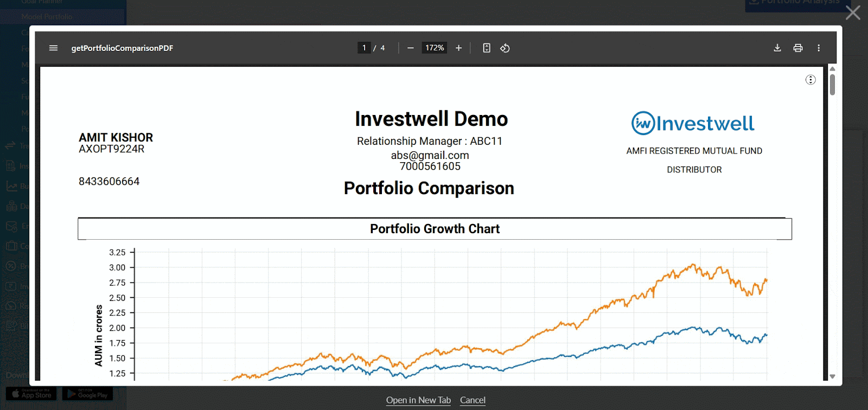This screenshot has height=410, width=868.
Task: Click the page number input field
Action: click(364, 48)
